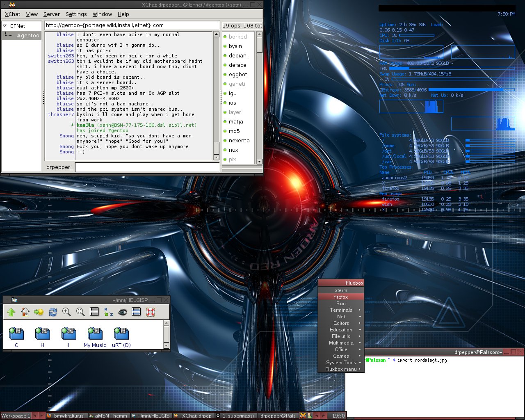The width and height of the screenshot is (525, 420).
Task: Open the Server menu in XChat
Action: click(52, 14)
